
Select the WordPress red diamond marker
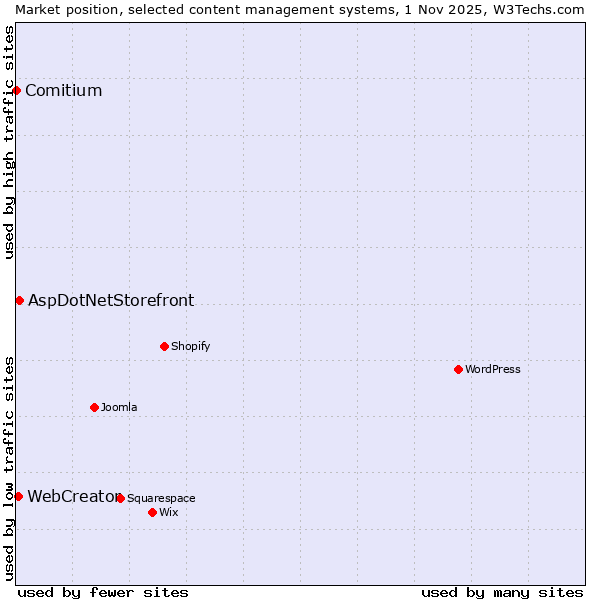tap(458, 370)
